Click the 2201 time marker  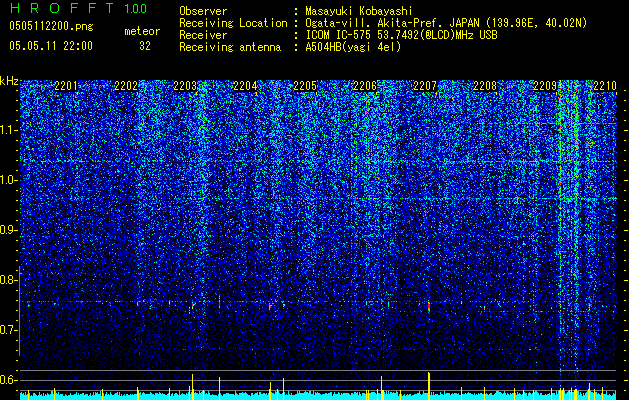[x=66, y=86]
